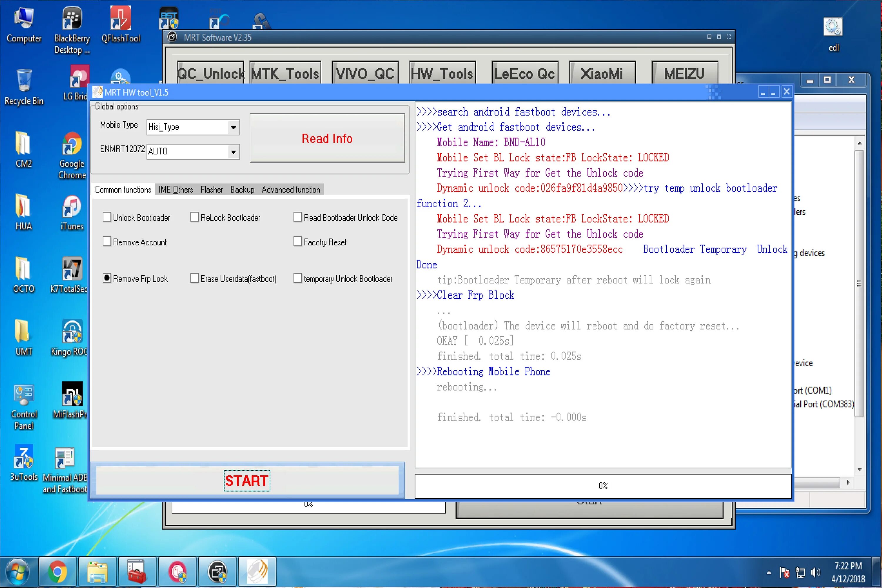
Task: Click the taskbar clock showing 7:22 PM
Action: click(x=848, y=572)
